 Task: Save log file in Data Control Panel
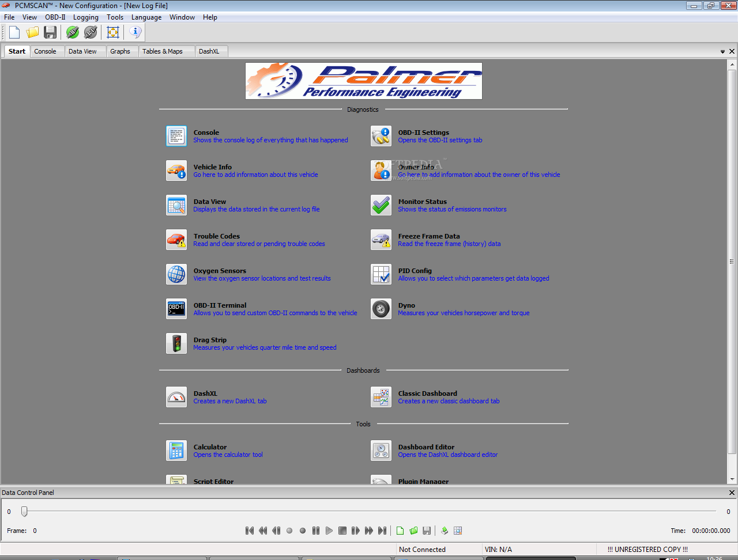click(427, 531)
